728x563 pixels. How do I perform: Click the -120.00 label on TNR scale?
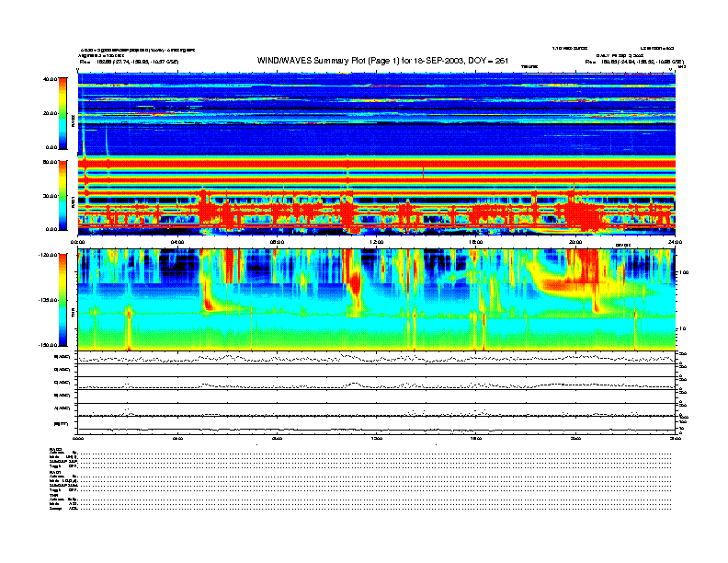pos(49,255)
